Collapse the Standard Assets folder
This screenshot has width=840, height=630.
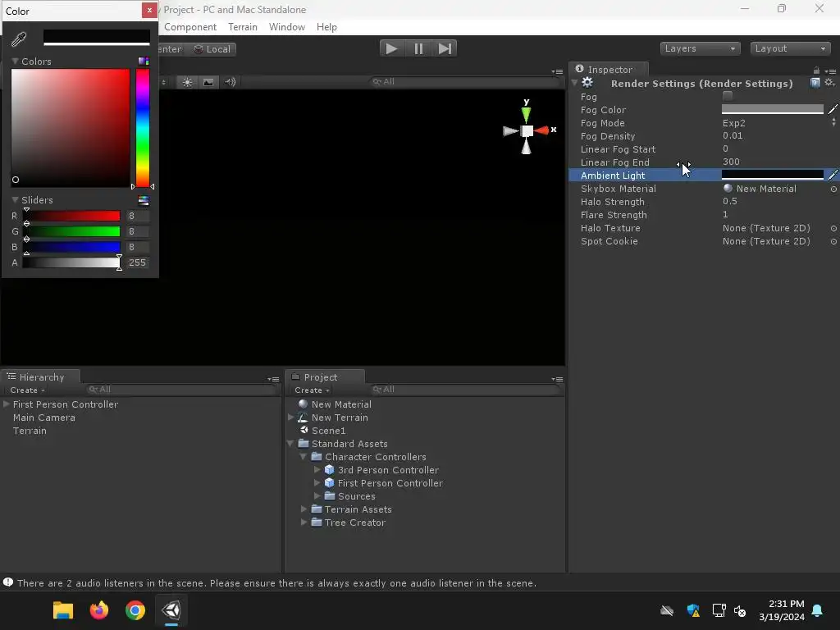pos(291,444)
